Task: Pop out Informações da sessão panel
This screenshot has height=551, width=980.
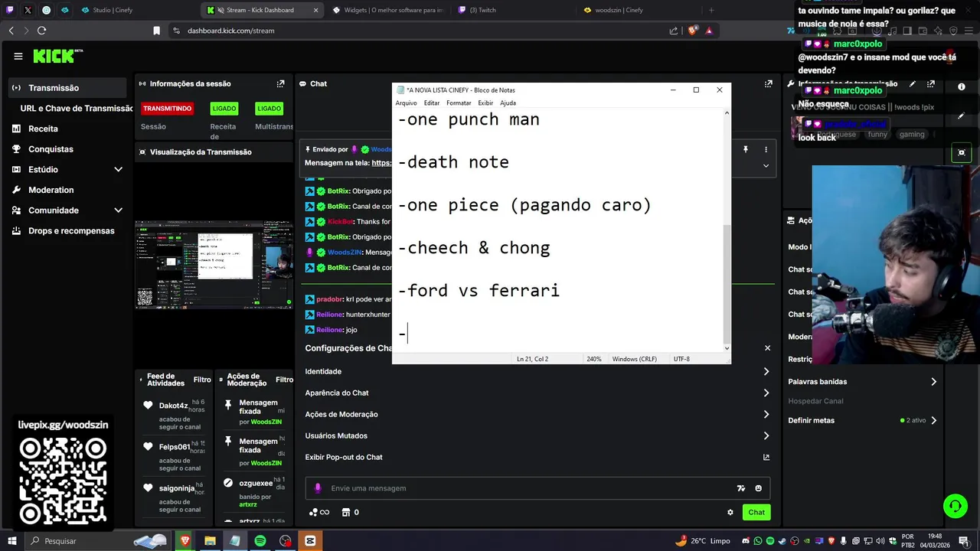Action: coord(281,83)
